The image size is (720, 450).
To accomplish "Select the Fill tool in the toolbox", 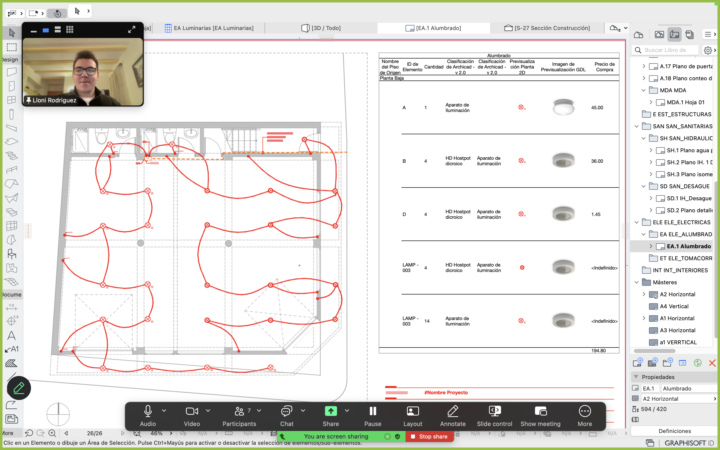I will (x=11, y=364).
